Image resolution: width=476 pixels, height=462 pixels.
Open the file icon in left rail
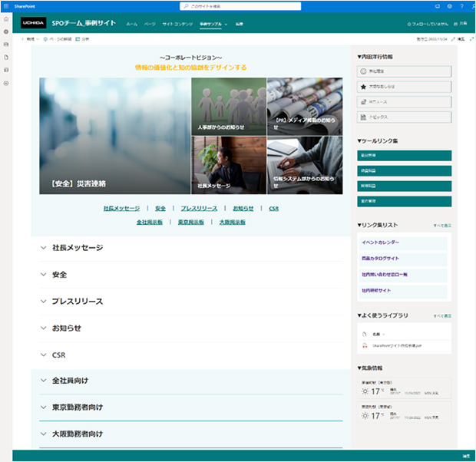pos(6,57)
